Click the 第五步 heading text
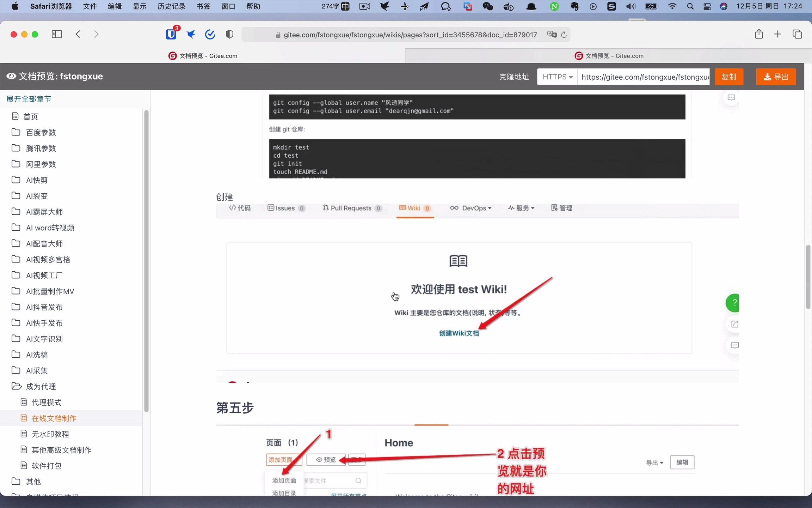The height and width of the screenshot is (508, 812). point(235,408)
